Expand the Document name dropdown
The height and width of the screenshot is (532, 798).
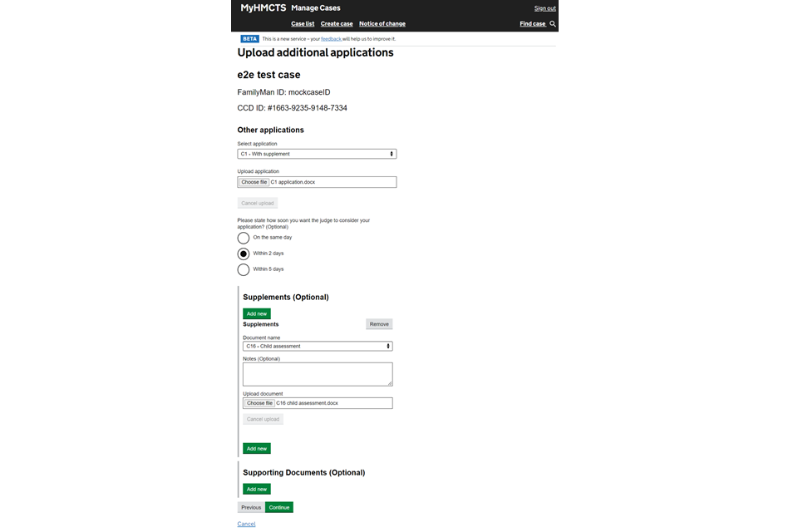[318, 346]
